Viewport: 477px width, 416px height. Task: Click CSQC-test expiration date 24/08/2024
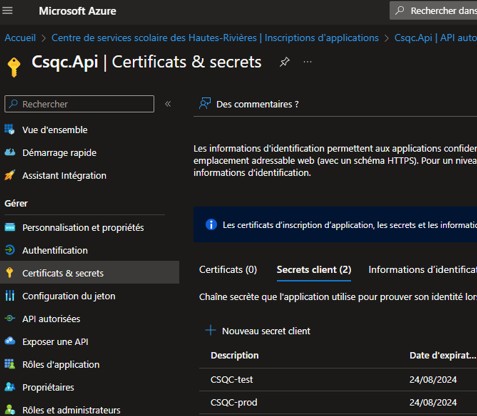pyautogui.click(x=433, y=380)
